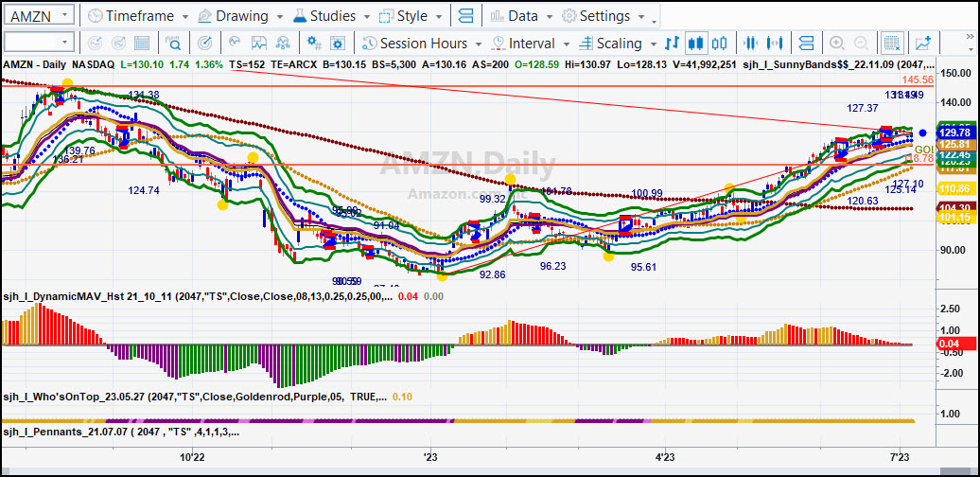980x477 pixels.
Task: Open the Studies menu
Action: pos(331,16)
